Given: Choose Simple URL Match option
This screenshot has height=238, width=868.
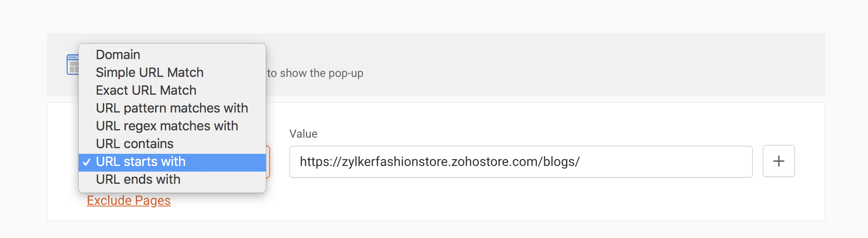Looking at the screenshot, I should pyautogui.click(x=150, y=72).
